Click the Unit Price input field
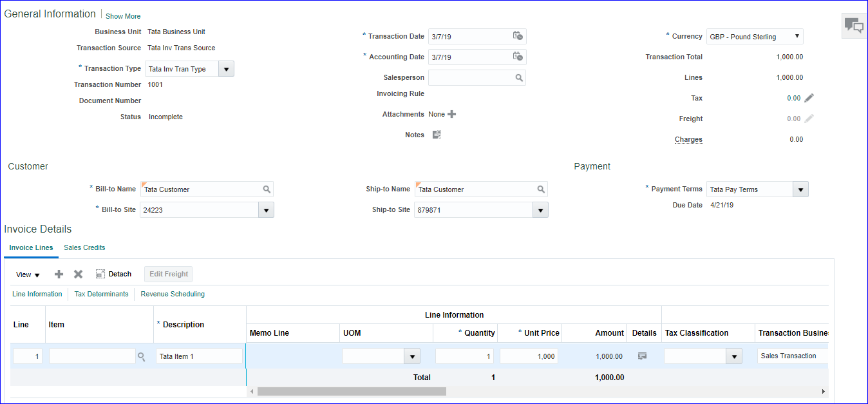 pos(528,356)
